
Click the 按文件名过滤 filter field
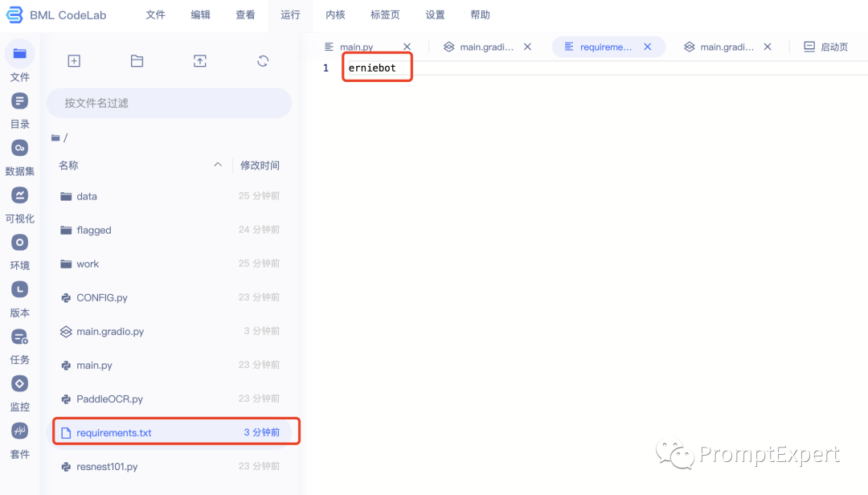[169, 103]
